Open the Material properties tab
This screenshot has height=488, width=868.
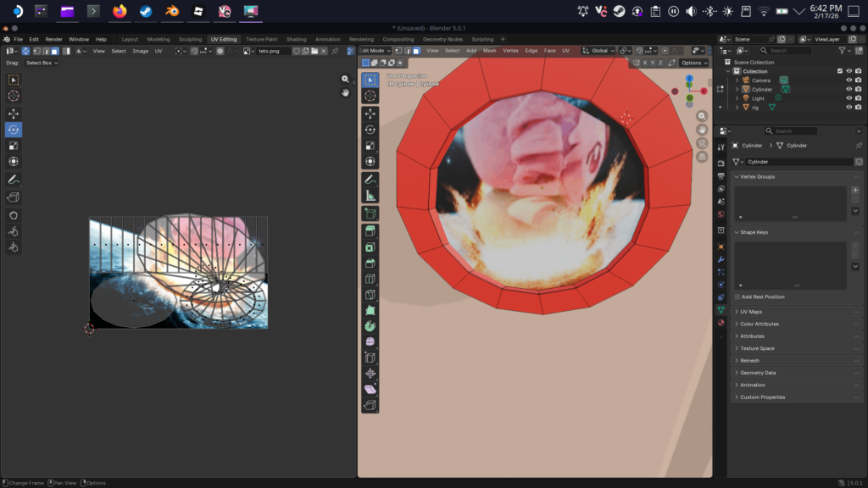coord(721,323)
